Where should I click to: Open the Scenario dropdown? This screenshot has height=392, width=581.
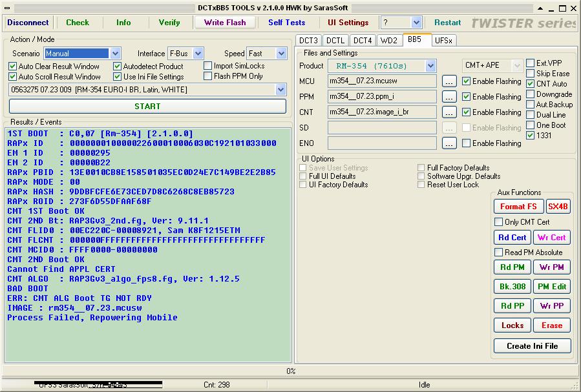pyautogui.click(x=115, y=54)
